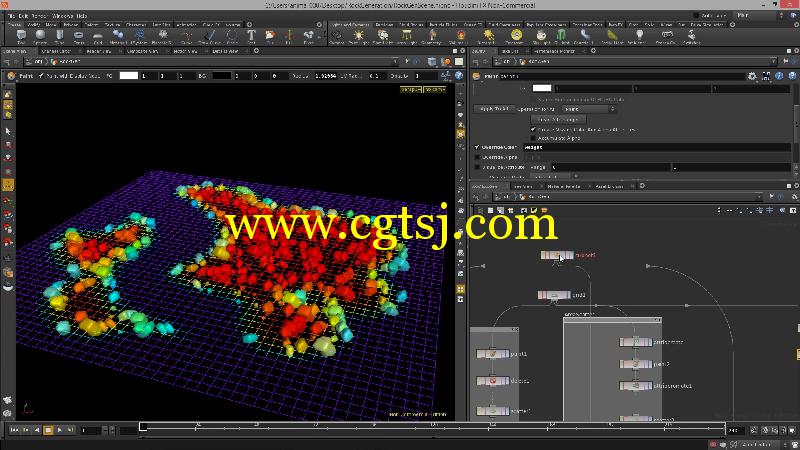Toggle the checked checkbox above Accumulate Alpha
The height and width of the screenshot is (450, 800).
coord(533,130)
